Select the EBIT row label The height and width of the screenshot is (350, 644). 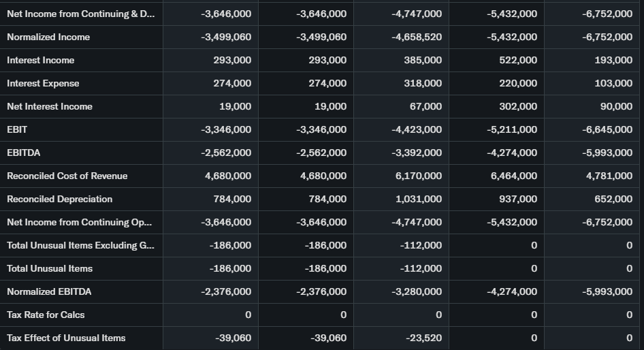tap(17, 129)
